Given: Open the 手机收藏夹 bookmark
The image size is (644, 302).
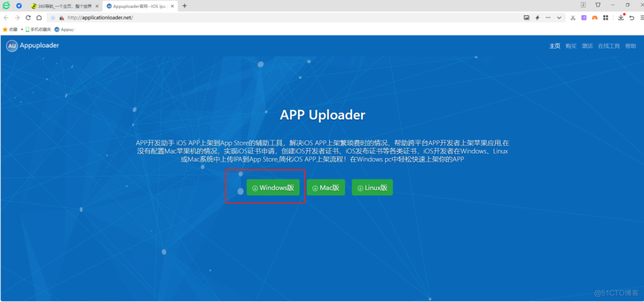Looking at the screenshot, I should [x=38, y=29].
